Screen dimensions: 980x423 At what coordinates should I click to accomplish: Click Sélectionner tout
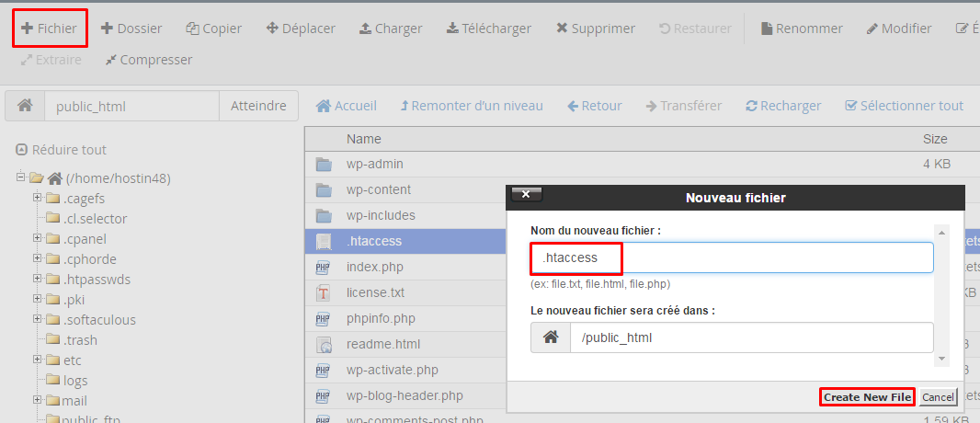tap(904, 106)
